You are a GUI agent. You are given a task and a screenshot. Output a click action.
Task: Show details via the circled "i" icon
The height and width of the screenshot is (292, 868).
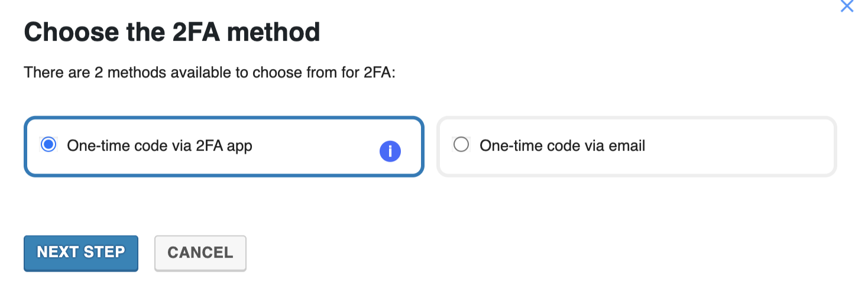[x=390, y=152]
